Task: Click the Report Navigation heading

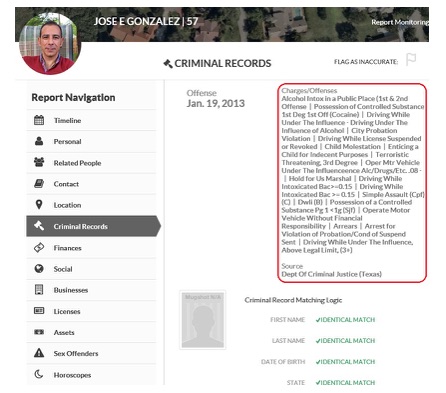Action: (73, 98)
